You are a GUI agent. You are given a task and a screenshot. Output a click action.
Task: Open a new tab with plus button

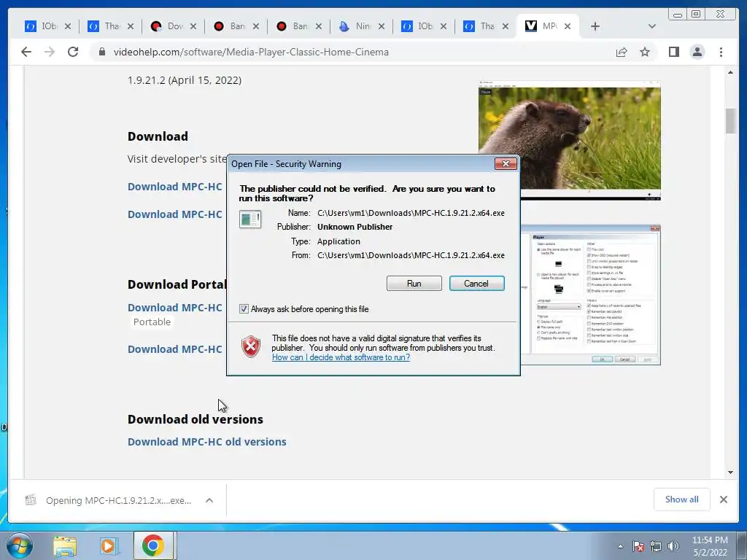pos(595,26)
